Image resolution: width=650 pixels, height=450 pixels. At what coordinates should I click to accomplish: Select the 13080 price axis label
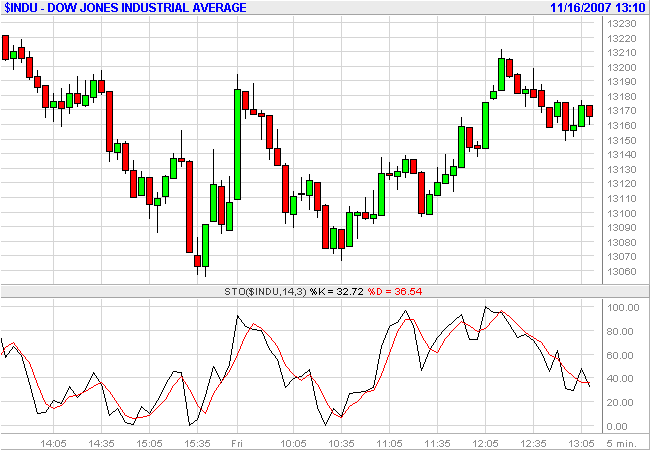coord(621,242)
